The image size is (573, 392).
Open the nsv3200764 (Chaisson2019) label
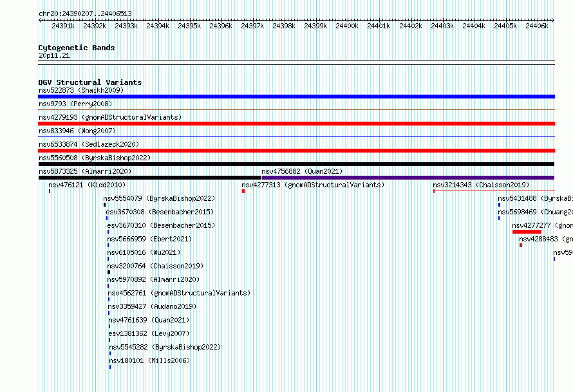click(x=155, y=266)
